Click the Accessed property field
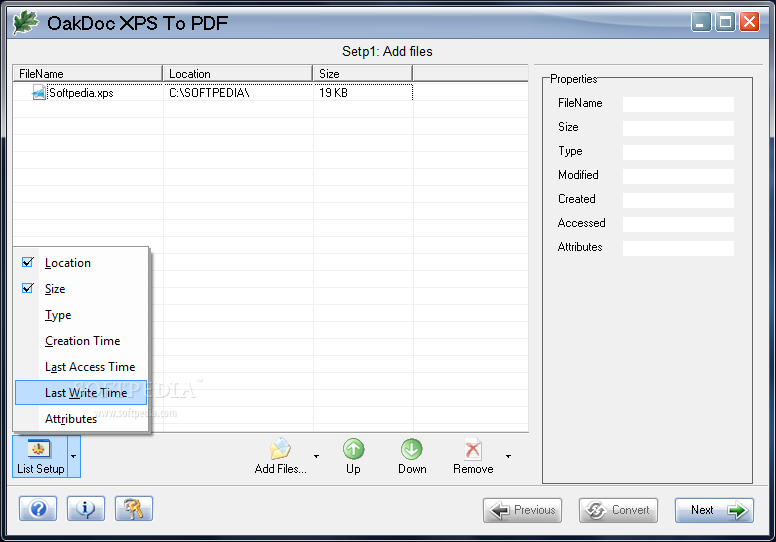 pyautogui.click(x=678, y=224)
